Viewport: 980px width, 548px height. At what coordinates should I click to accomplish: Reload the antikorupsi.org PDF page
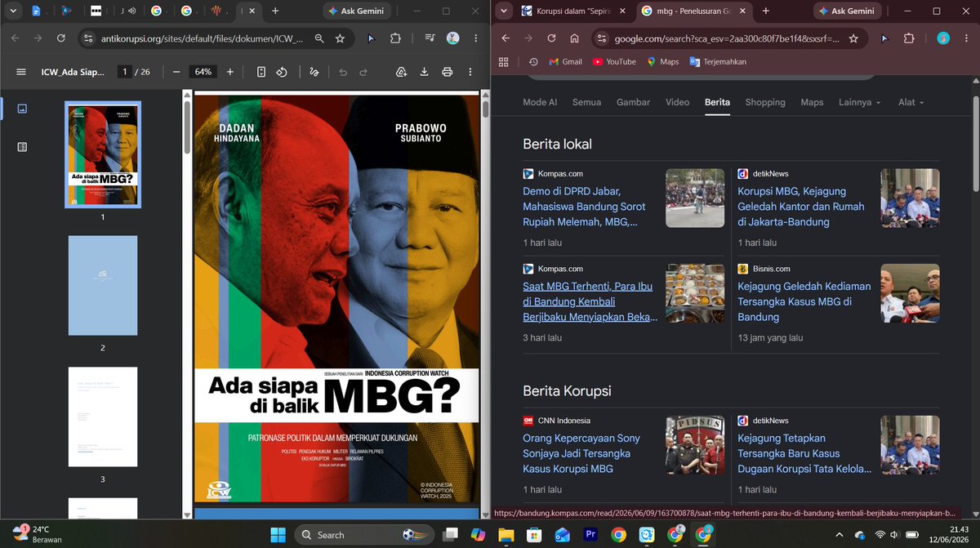click(x=60, y=38)
